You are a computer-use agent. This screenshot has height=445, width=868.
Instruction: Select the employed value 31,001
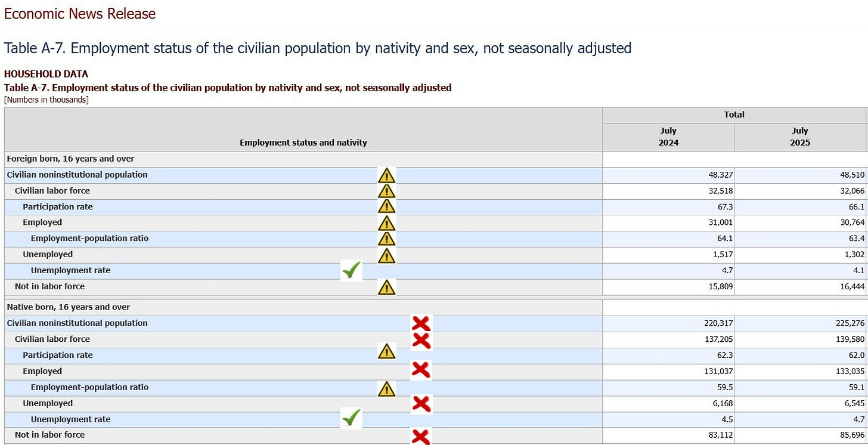[x=721, y=222]
